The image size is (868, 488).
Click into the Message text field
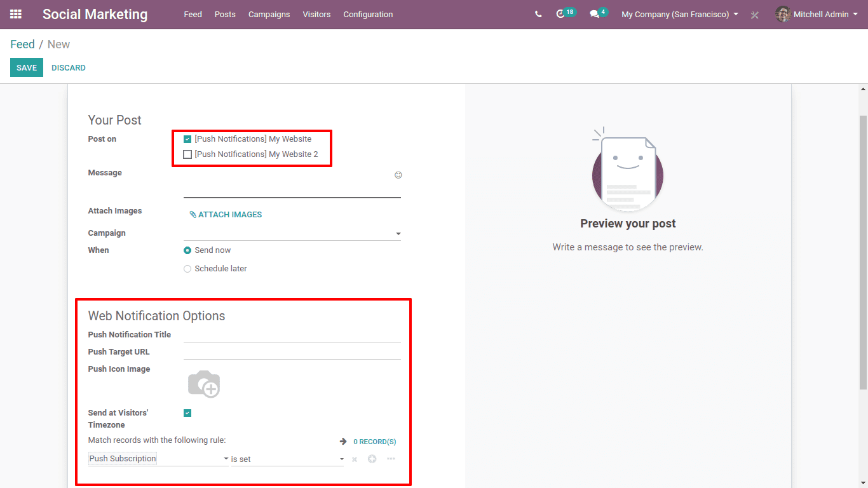pyautogui.click(x=292, y=184)
